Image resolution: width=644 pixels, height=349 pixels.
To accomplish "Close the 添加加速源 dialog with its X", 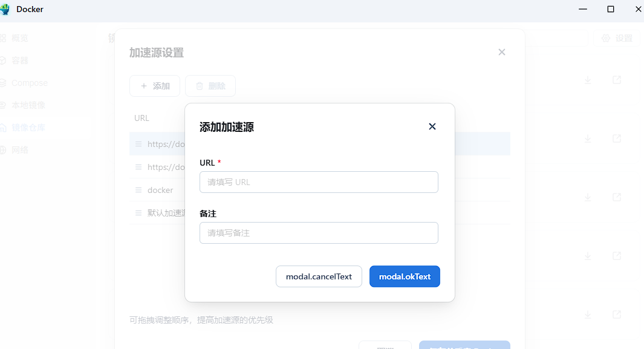I will (432, 126).
